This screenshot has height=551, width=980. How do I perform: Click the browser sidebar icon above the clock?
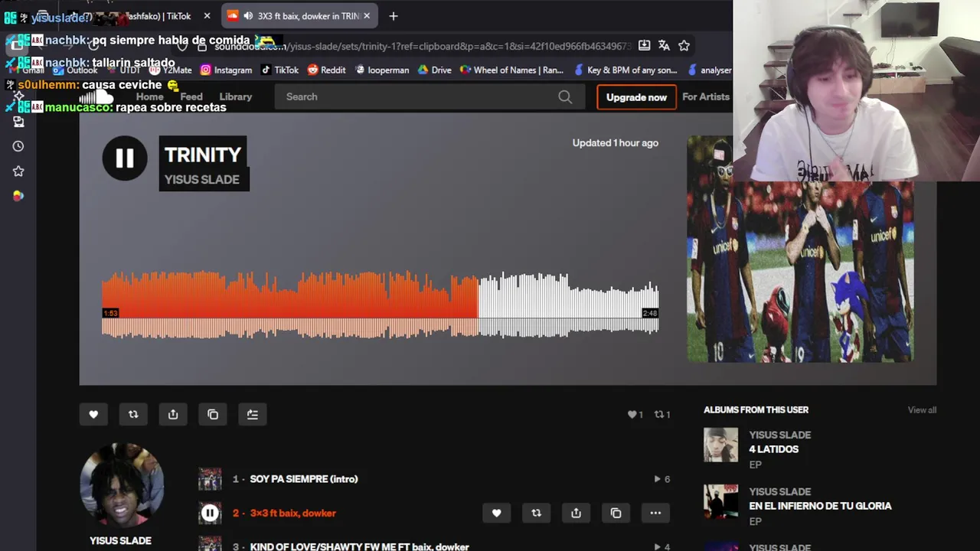point(18,122)
